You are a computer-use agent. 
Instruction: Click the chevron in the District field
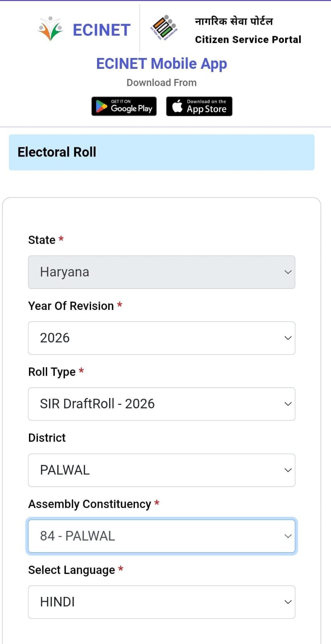pos(288,470)
